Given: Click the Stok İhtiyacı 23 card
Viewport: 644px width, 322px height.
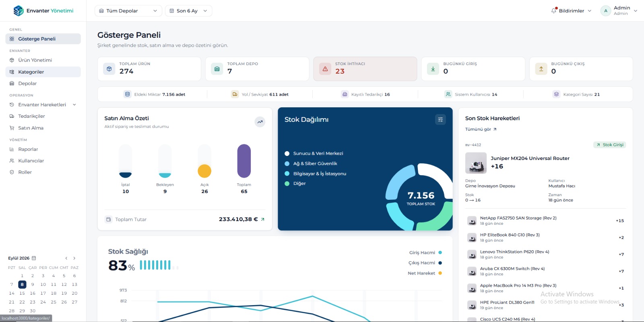Looking at the screenshot, I should [365, 69].
